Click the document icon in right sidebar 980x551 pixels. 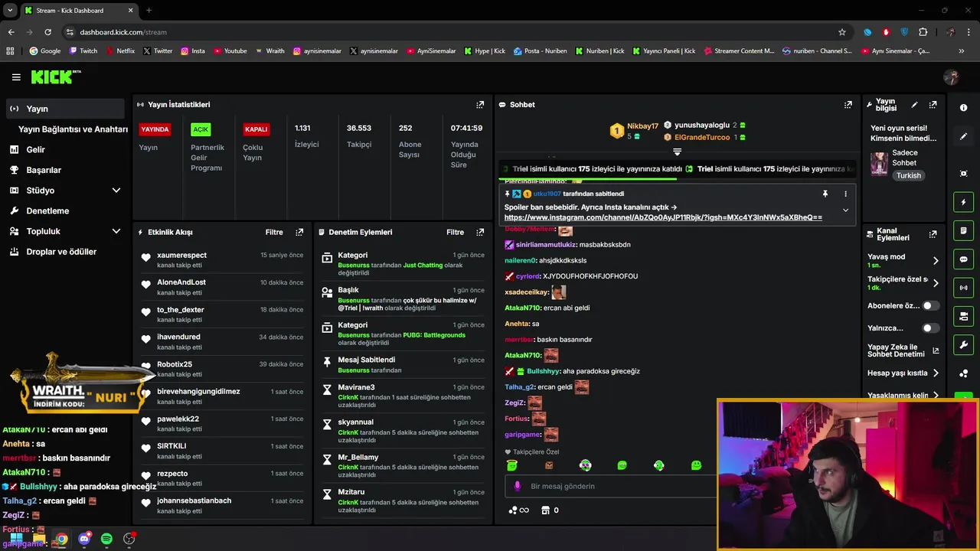tap(963, 230)
